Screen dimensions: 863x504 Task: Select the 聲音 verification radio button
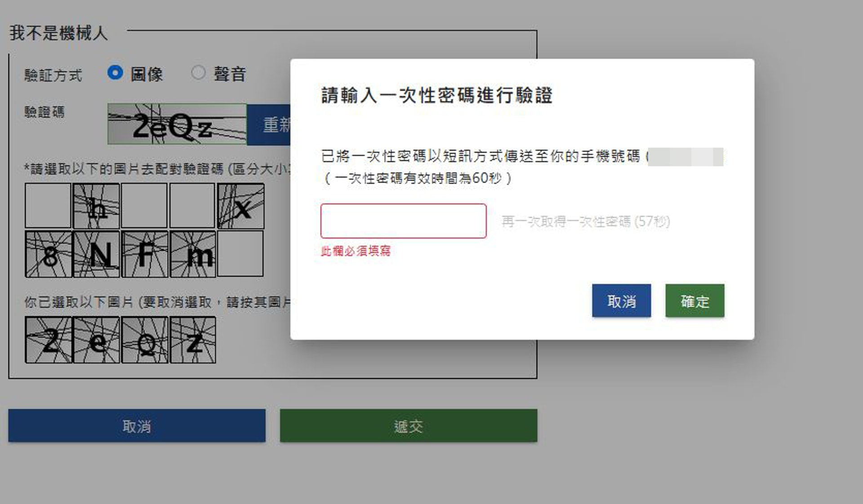198,73
